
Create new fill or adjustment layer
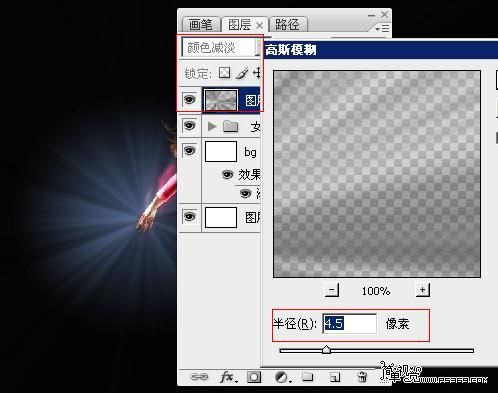283,377
